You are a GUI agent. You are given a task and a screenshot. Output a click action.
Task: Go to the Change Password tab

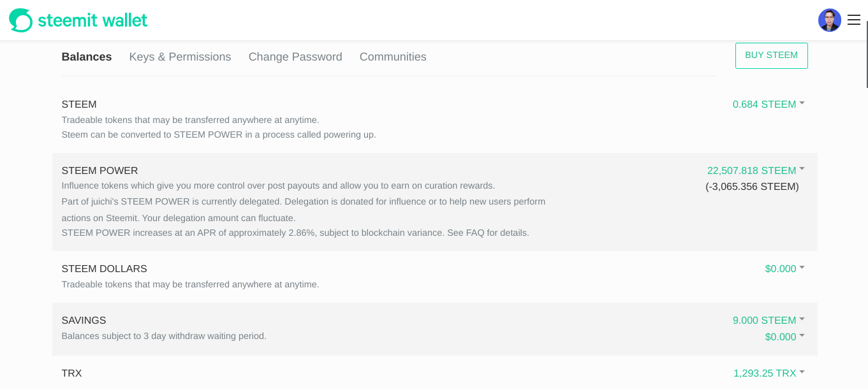pos(295,57)
